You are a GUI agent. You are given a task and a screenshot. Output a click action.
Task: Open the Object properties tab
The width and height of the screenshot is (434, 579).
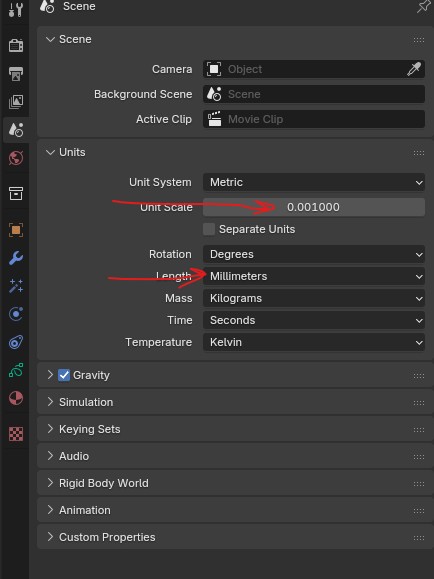coord(16,230)
